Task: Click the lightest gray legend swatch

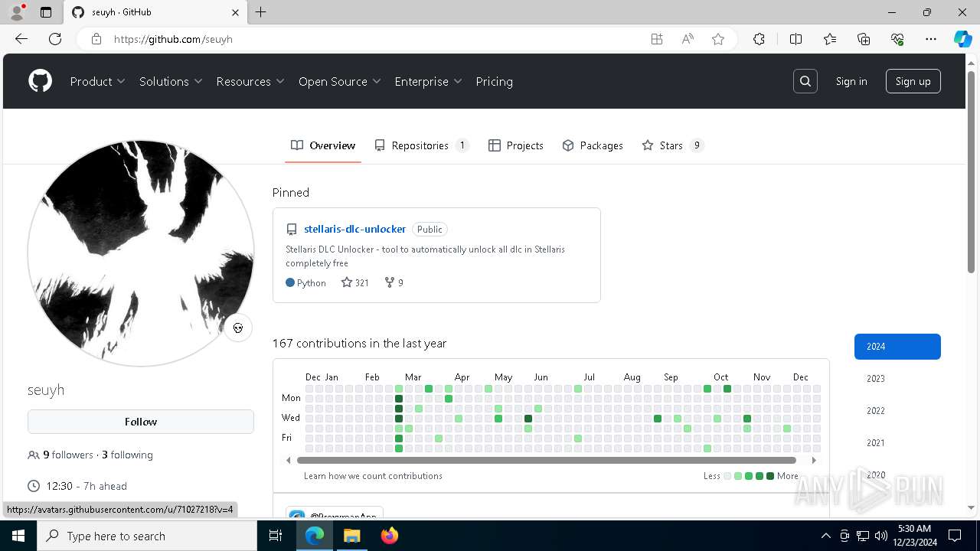Action: coord(727,476)
